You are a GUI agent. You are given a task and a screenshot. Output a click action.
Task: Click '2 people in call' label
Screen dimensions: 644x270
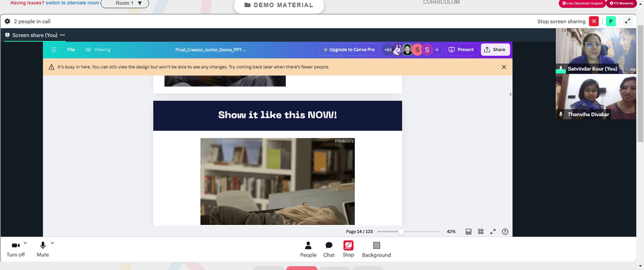pyautogui.click(x=32, y=21)
